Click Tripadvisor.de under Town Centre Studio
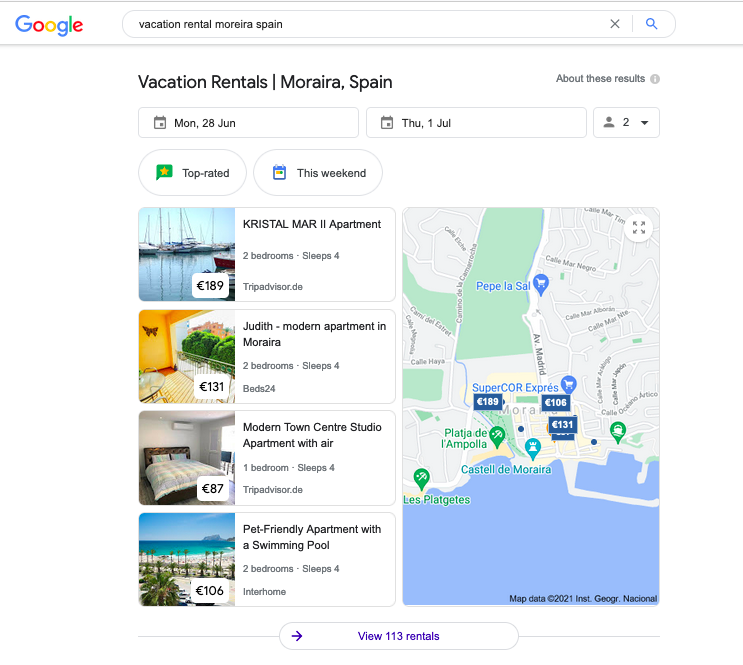 tap(272, 490)
